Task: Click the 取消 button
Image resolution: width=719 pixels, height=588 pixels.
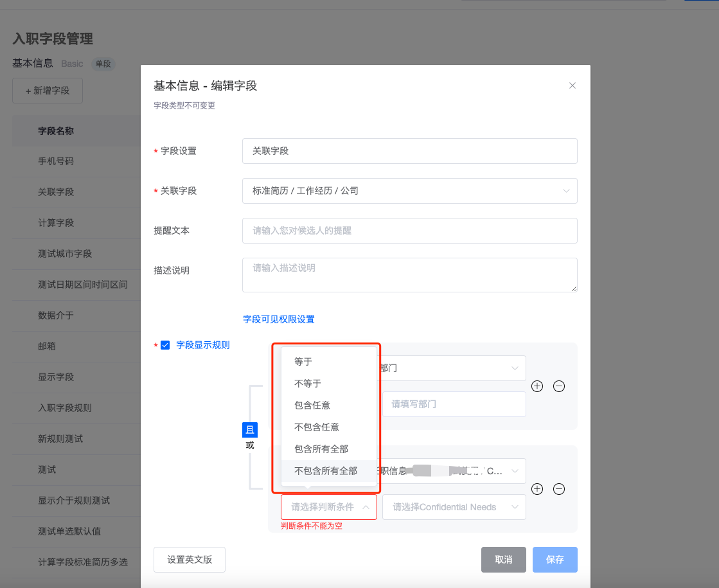Action: [504, 560]
